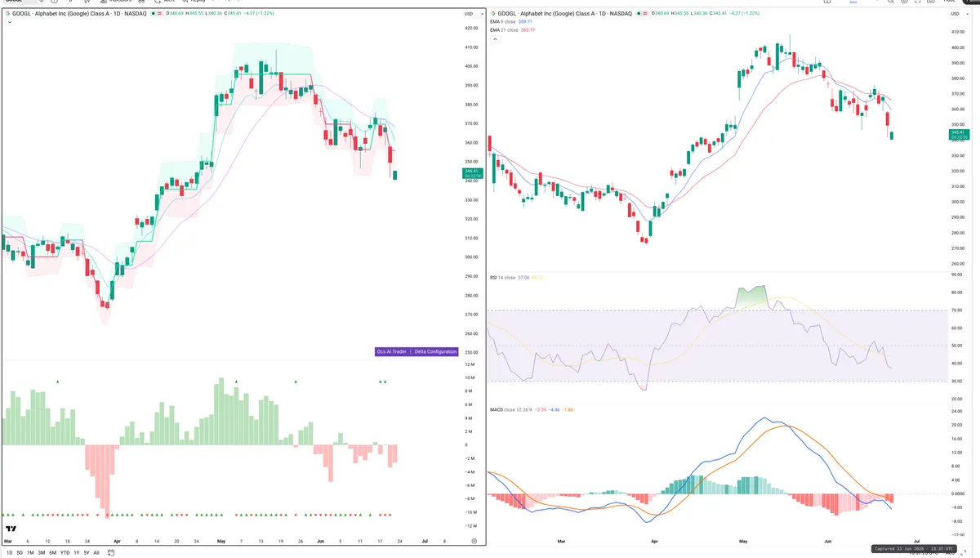Select the 5D time range
Viewport: 980px width, 558px height.
coord(20,553)
